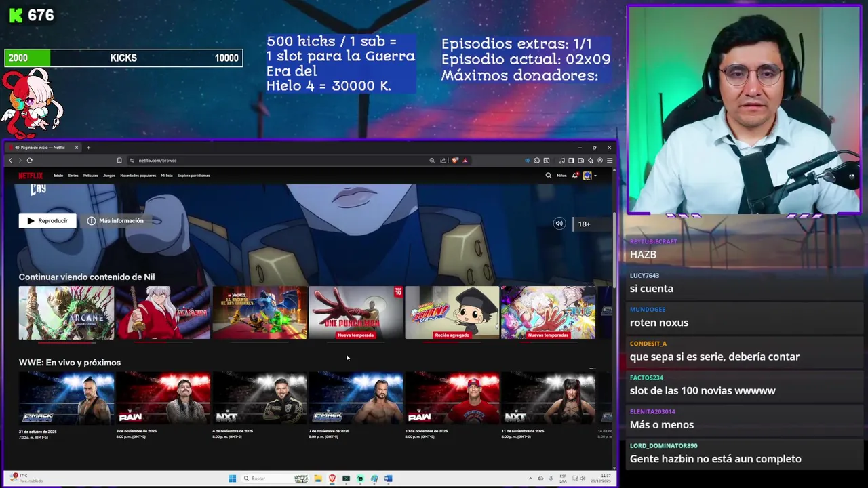The height and width of the screenshot is (488, 868).
Task: Expand the system tray hidden icons chevron
Action: click(530, 478)
